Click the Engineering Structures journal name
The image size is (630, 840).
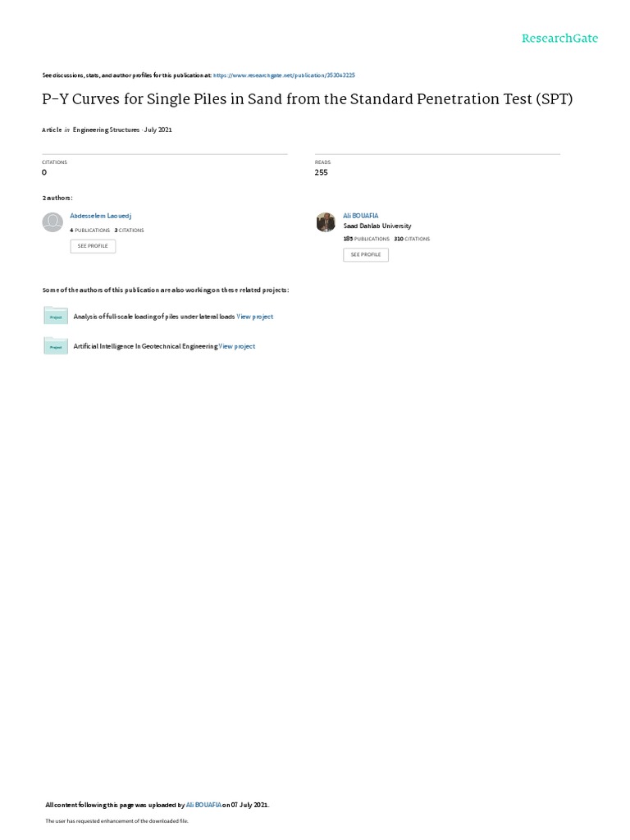[x=106, y=130]
